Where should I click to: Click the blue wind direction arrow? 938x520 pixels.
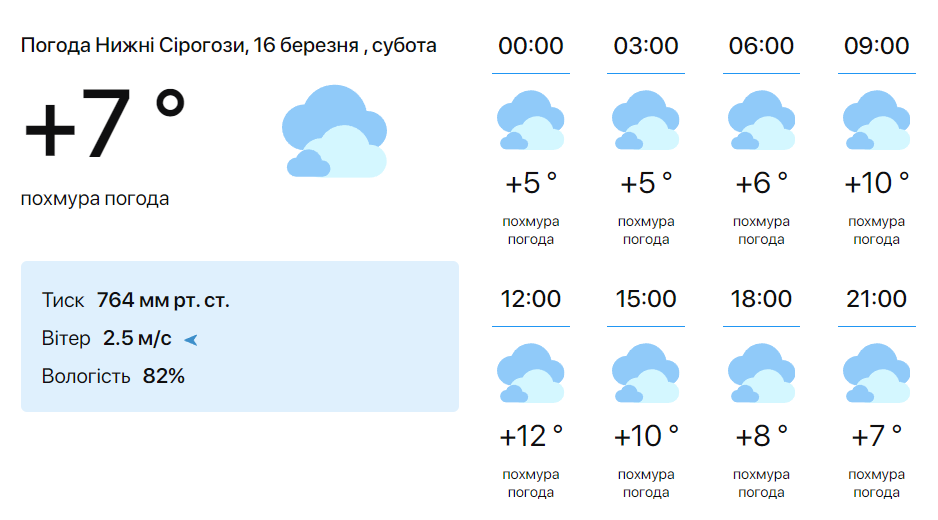pos(191,340)
